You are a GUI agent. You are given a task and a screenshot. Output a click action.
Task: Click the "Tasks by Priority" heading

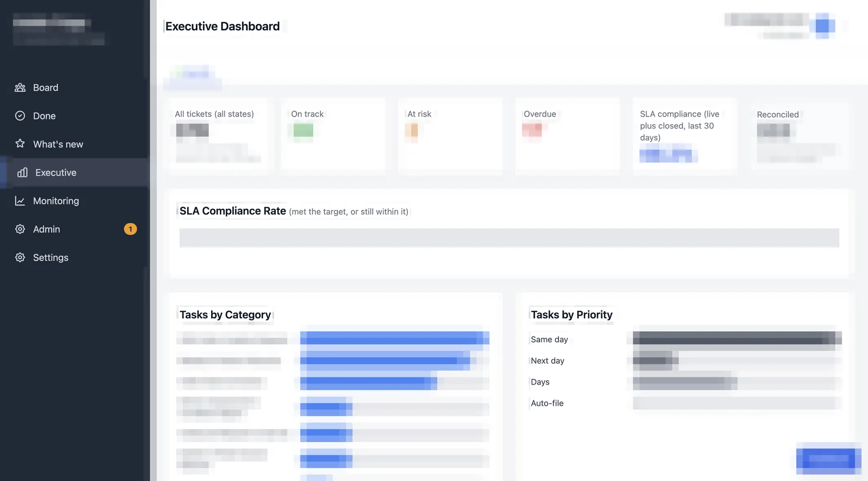click(x=572, y=315)
